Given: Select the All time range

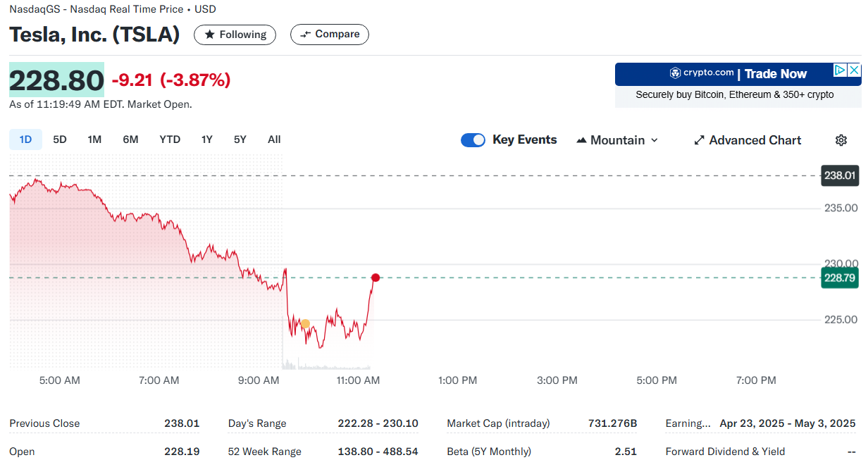Looking at the screenshot, I should click(274, 139).
